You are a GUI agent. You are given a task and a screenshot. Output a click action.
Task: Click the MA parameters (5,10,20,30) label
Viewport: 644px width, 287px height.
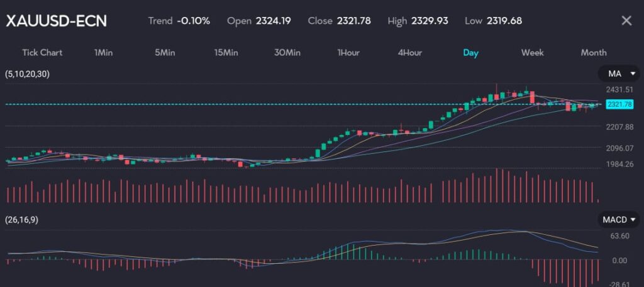pos(27,74)
